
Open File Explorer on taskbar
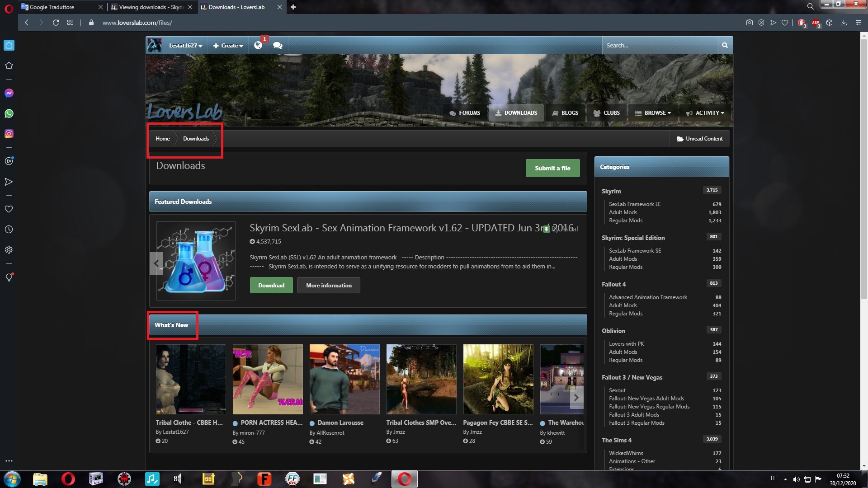(40, 479)
